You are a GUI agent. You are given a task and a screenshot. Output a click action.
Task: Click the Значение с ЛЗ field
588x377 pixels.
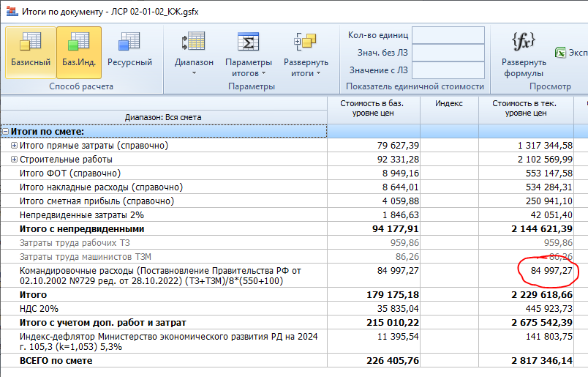tap(448, 70)
